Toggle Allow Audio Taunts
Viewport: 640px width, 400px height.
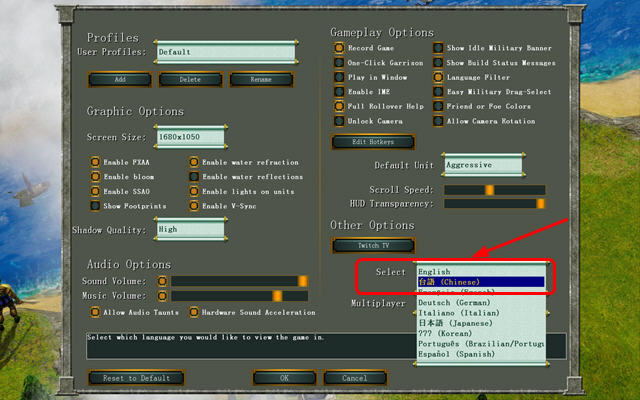pos(95,312)
